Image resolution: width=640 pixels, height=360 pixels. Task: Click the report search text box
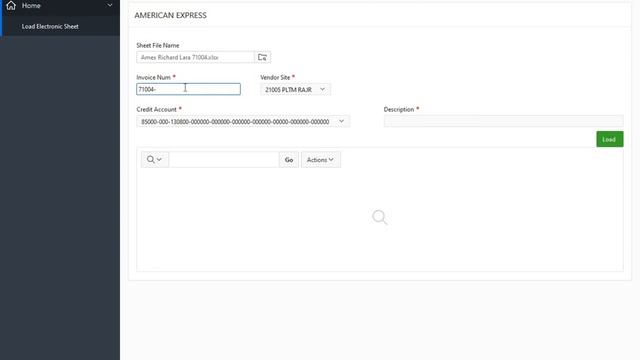(x=224, y=160)
